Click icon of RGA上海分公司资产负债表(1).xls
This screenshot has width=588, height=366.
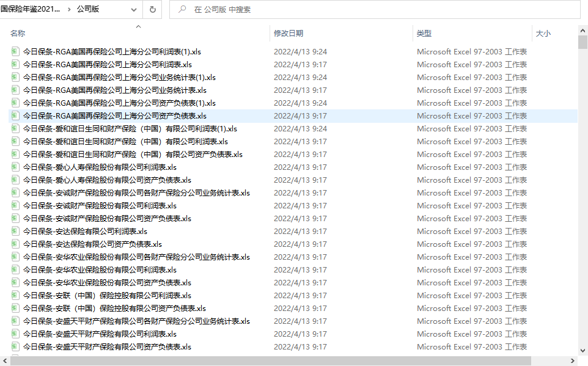click(x=15, y=103)
